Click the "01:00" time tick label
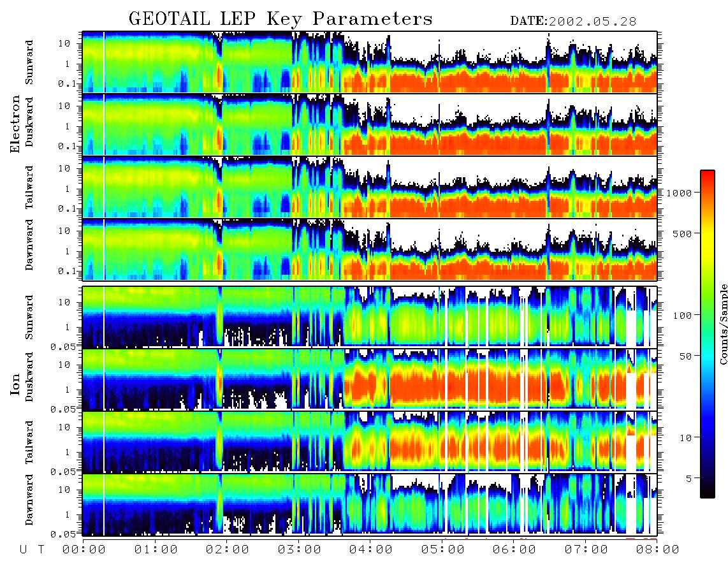This screenshot has height=561, width=728. 156,550
